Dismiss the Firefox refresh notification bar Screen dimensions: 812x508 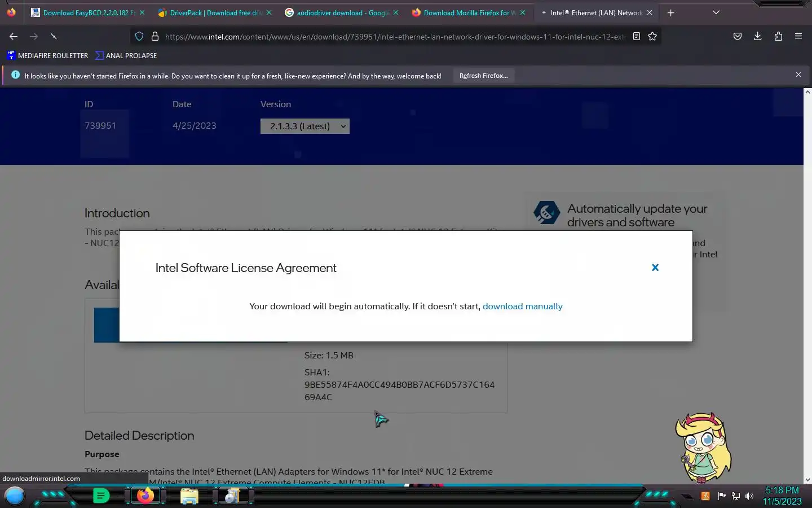[x=798, y=75]
